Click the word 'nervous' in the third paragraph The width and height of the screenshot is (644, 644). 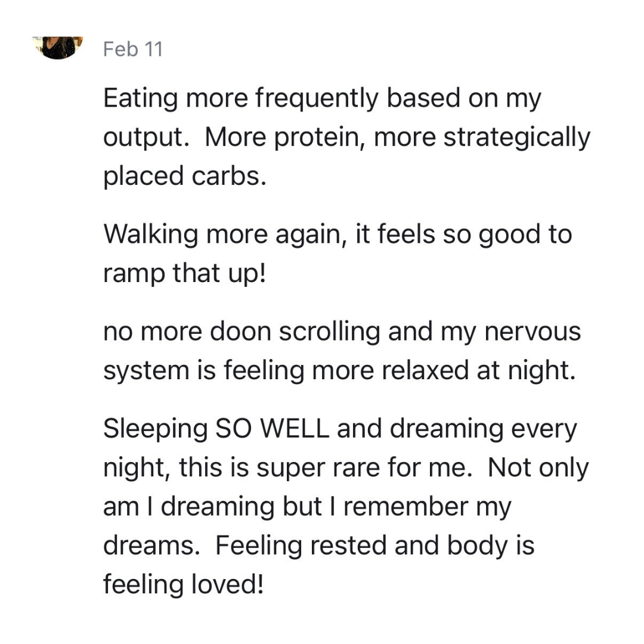[x=532, y=332]
